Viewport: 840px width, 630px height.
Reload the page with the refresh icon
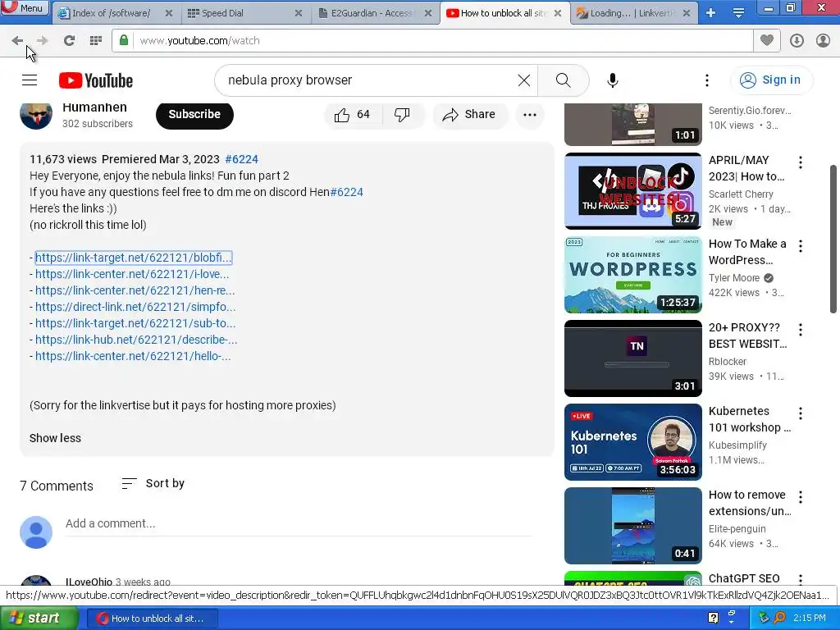tap(69, 40)
